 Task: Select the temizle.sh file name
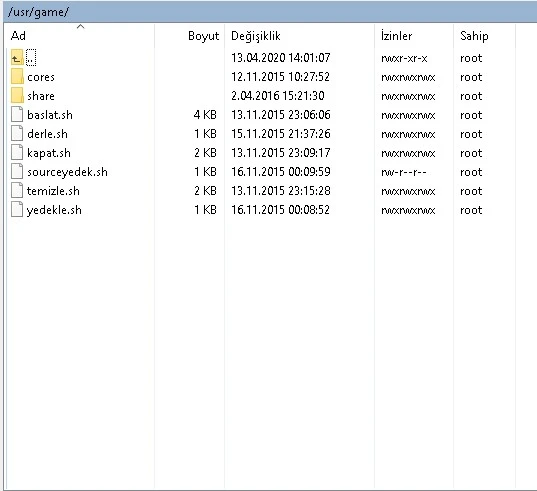[x=53, y=191]
